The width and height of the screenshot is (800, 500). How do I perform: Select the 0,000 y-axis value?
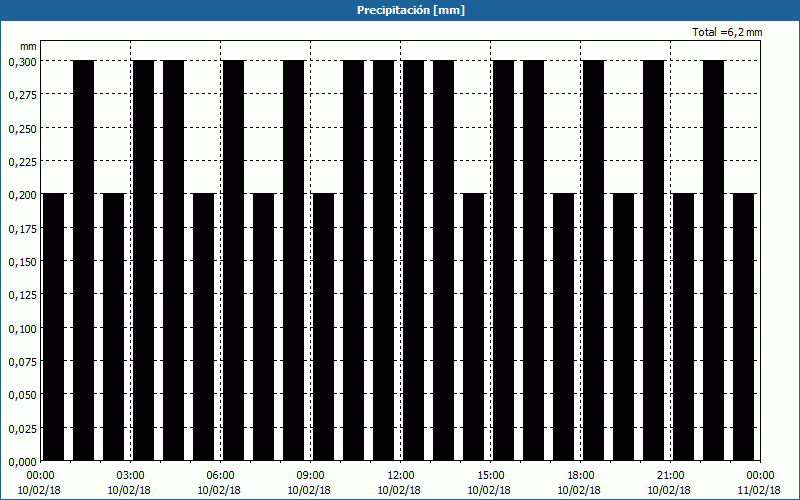click(x=22, y=462)
